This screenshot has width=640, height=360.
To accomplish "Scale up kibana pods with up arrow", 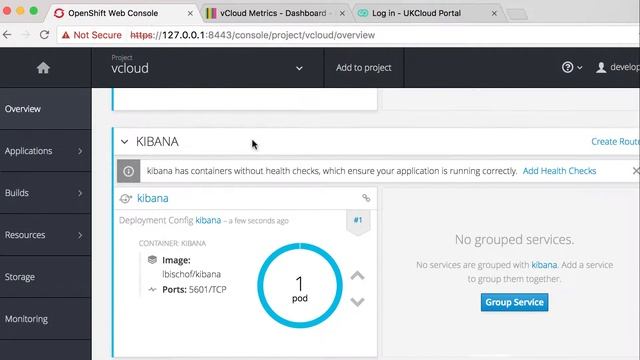I will (358, 276).
